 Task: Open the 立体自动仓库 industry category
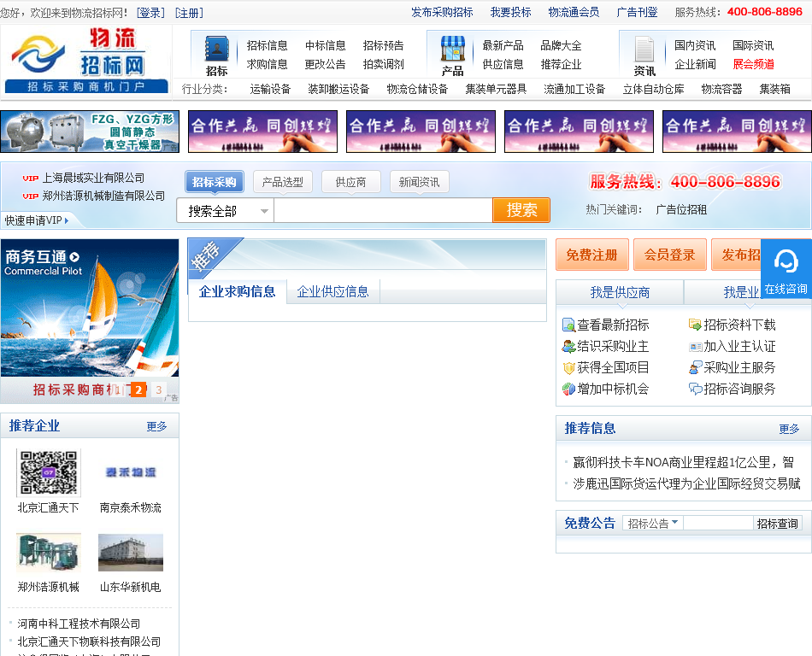[654, 89]
